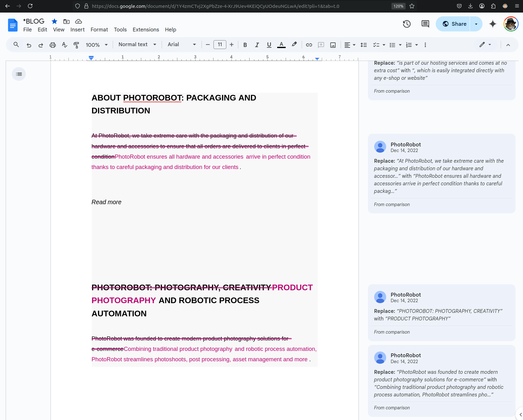
Task: Redo the last action
Action: point(41,45)
